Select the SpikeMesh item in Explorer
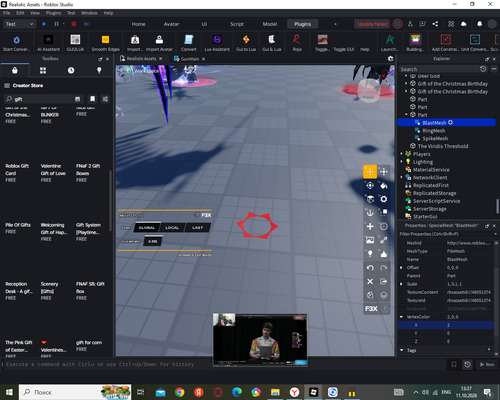500x400 pixels. (x=435, y=138)
